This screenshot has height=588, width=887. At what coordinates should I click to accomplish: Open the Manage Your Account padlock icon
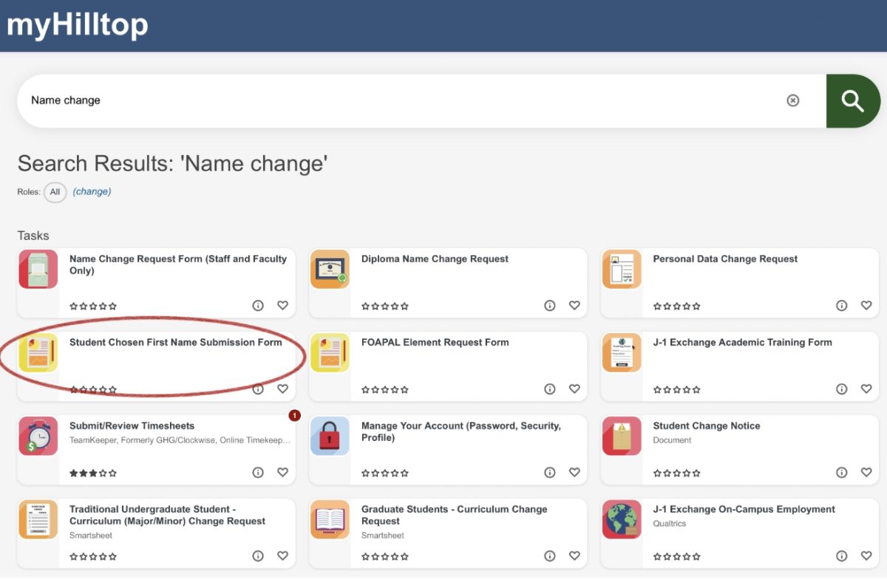[330, 436]
